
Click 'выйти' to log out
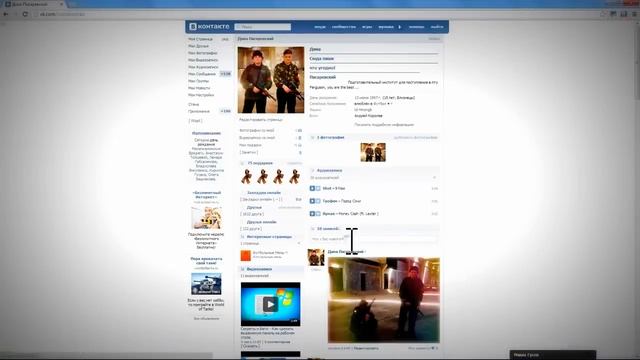pos(437,27)
